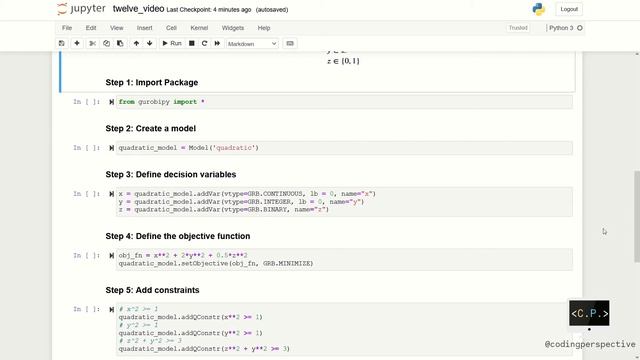Viewport: 640px width, 360px height.
Task: Copy selected cells icon
Action: click(x=106, y=43)
